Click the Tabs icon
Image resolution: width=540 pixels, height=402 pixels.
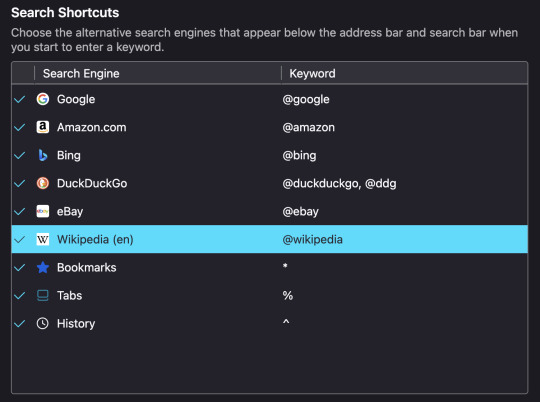[43, 296]
